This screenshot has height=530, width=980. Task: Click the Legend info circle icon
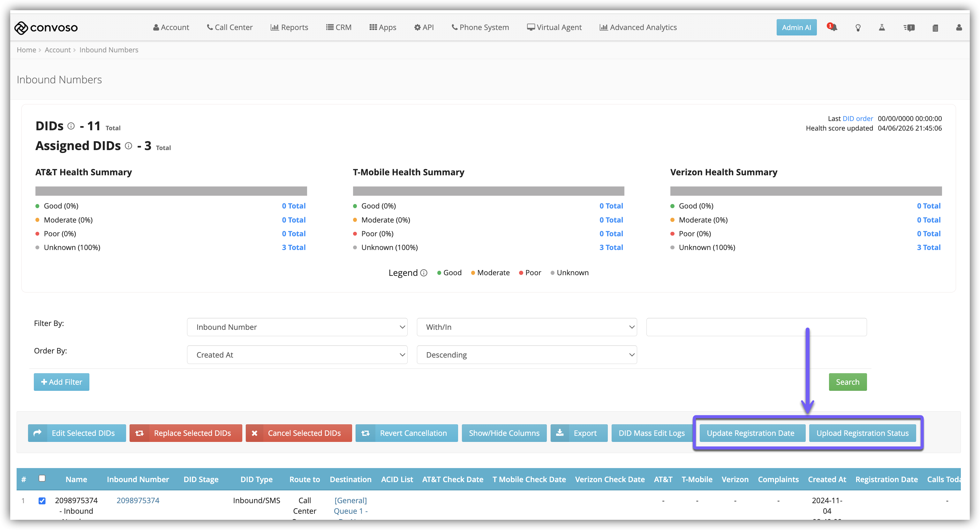pyautogui.click(x=424, y=273)
